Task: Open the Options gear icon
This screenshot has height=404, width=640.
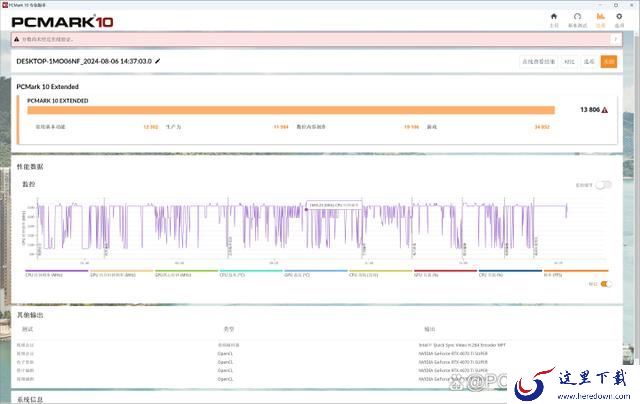Action: click(x=619, y=17)
